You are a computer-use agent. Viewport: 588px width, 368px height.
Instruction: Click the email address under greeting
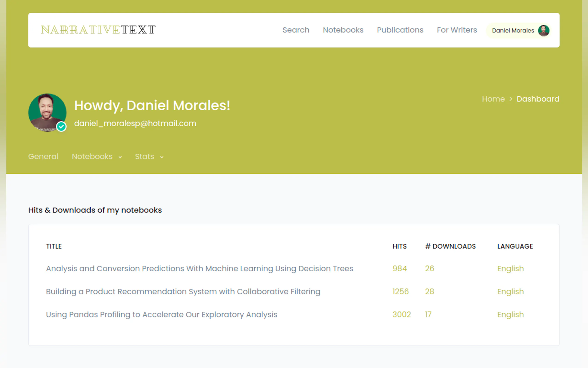(x=135, y=123)
